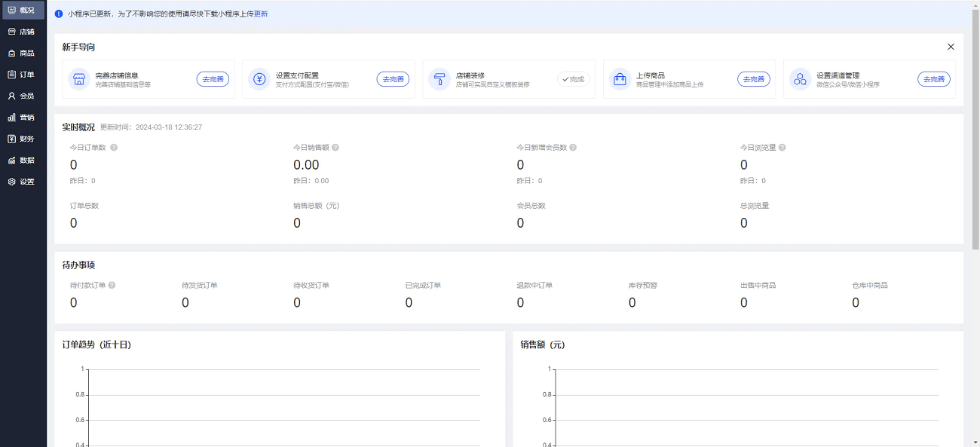Open the help icon next to 今日销售额
Image resolution: width=980 pixels, height=447 pixels.
point(337,147)
